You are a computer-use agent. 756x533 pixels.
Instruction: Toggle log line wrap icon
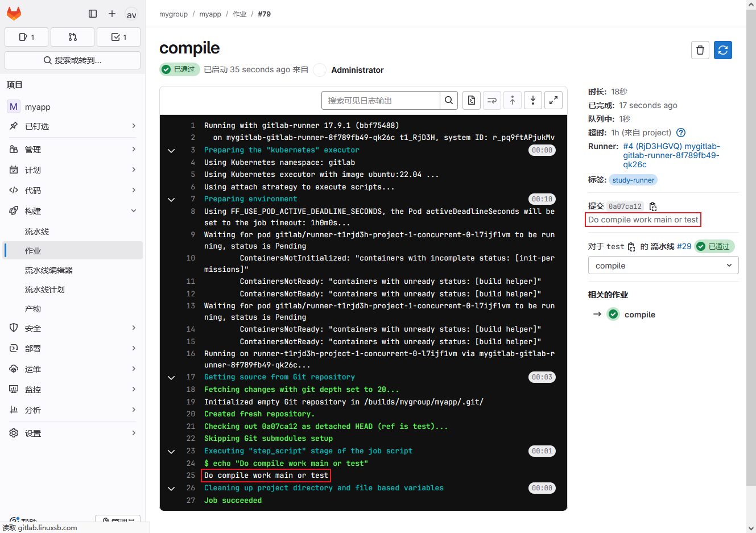click(x=492, y=100)
